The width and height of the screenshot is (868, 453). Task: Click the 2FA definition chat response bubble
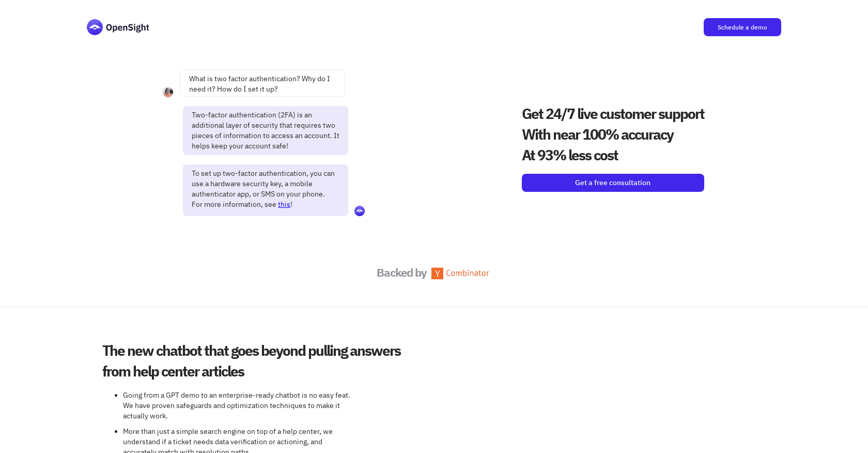(x=266, y=130)
